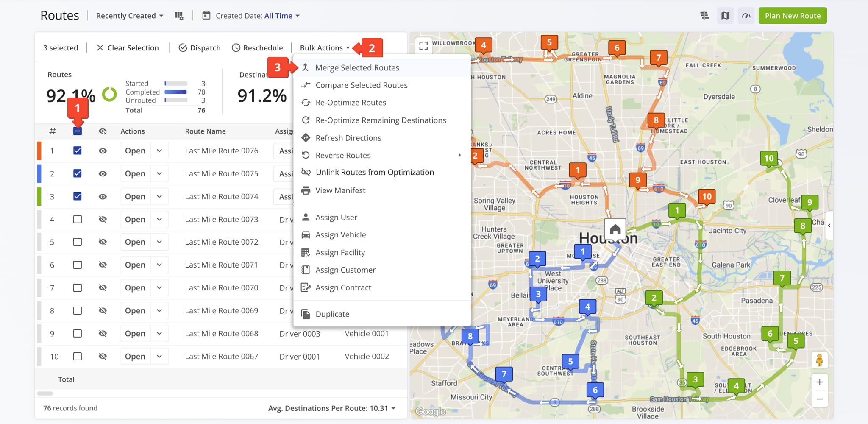Toggle visibility eye for Last Mile Route 0072
Viewport: 868px width, 424px height.
pyautogui.click(x=103, y=242)
